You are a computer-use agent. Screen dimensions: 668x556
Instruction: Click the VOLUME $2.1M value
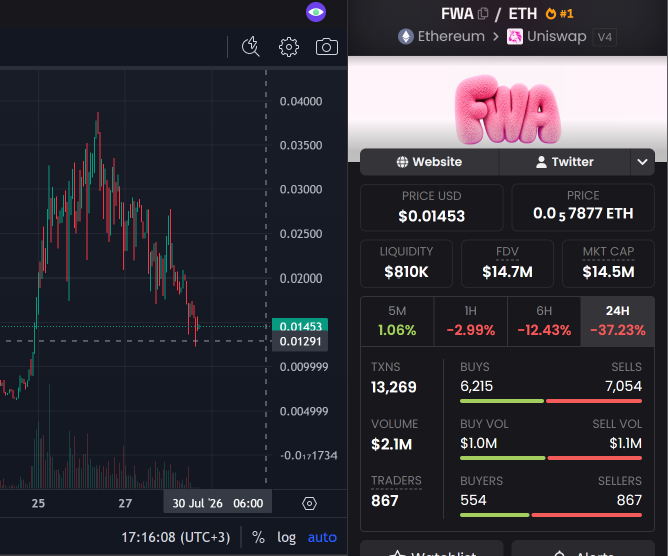coord(392,444)
